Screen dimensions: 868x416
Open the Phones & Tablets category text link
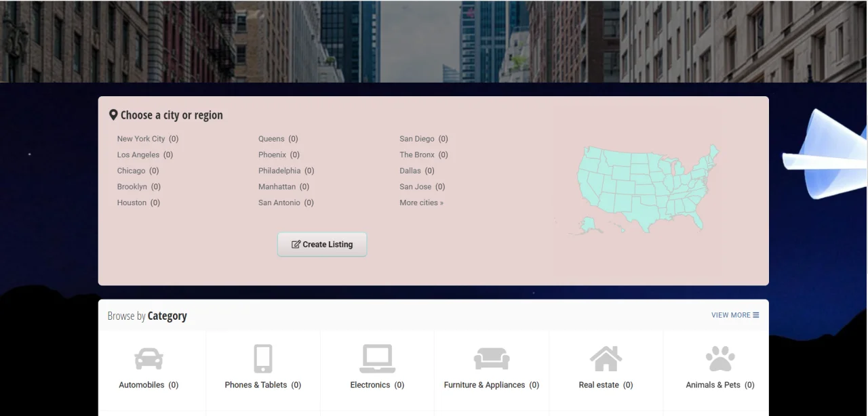(256, 385)
